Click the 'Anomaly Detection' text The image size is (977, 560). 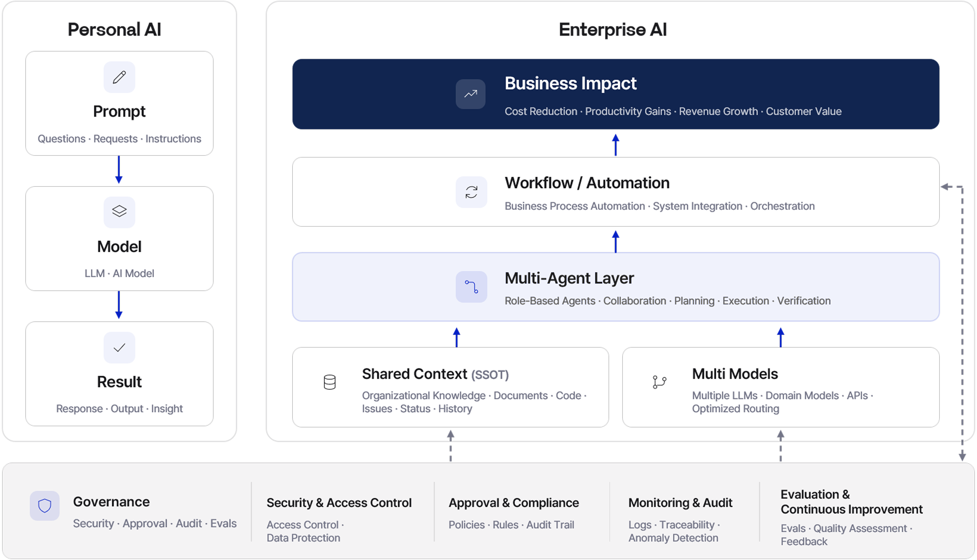coord(673,538)
